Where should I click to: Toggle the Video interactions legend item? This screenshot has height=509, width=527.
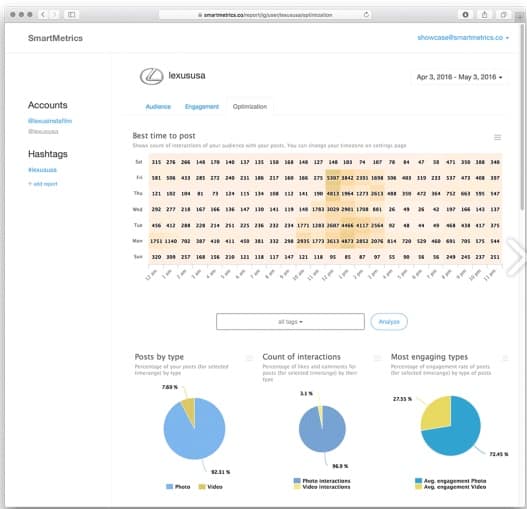[322, 487]
